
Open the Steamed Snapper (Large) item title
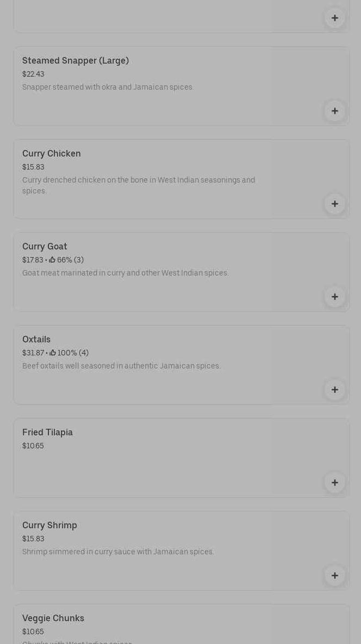coord(76,61)
